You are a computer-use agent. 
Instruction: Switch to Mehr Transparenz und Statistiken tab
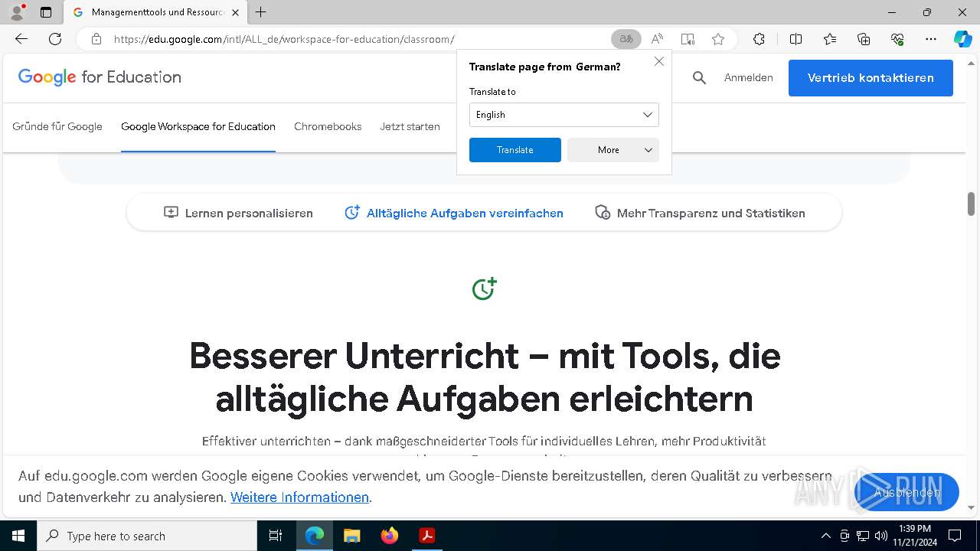[x=700, y=214]
